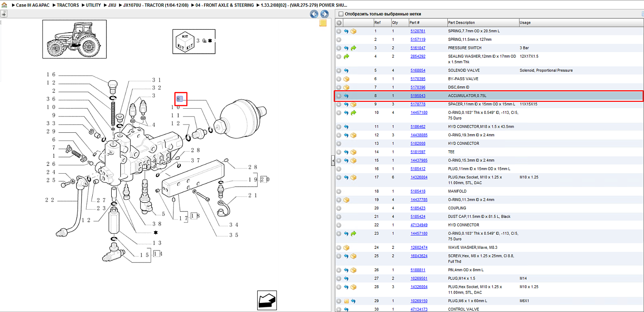Open 04 - FRONT AXLE & STEERING breadcrumb
644x312 pixels.
coord(225,5)
